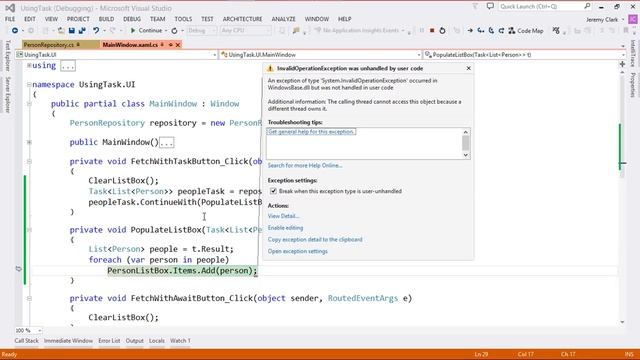This screenshot has width=640, height=360.
Task: Click the Step Into debug icon
Action: (x=481, y=31)
